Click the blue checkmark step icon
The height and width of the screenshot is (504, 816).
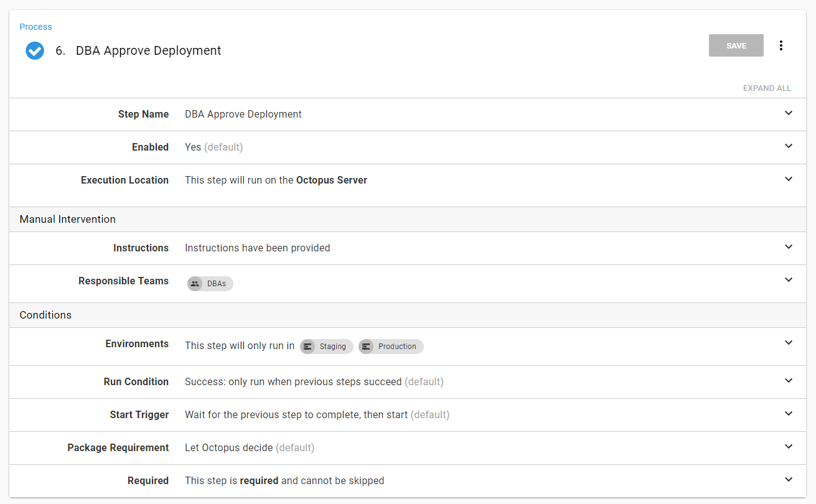click(x=35, y=50)
